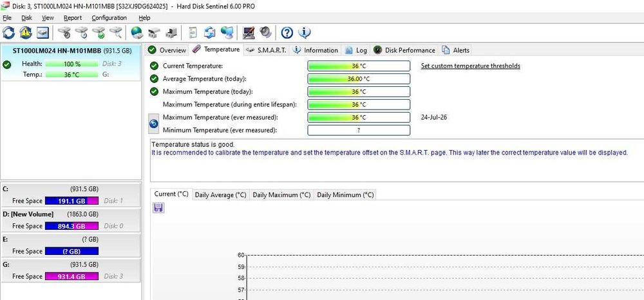Image resolution: width=644 pixels, height=300 pixels.
Task: Click the Maximum Temperature (today) 36 °C bar
Action: (x=359, y=91)
